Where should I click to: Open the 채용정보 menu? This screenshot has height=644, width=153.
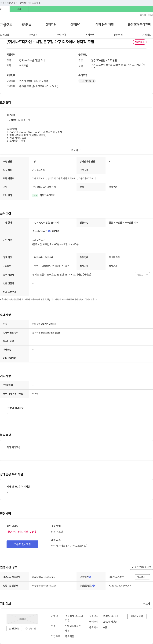[26, 24]
